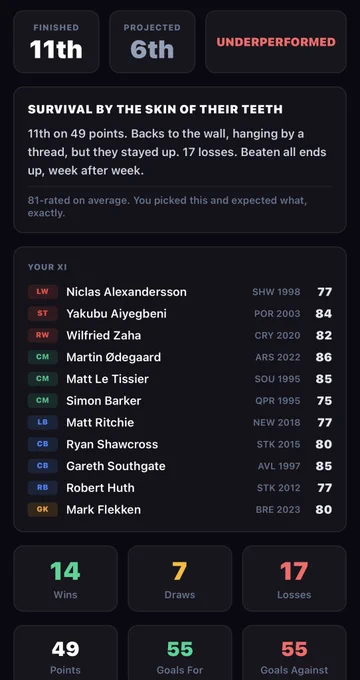This screenshot has width=360, height=680.
Task: Click the LW position badge
Action: (43, 292)
